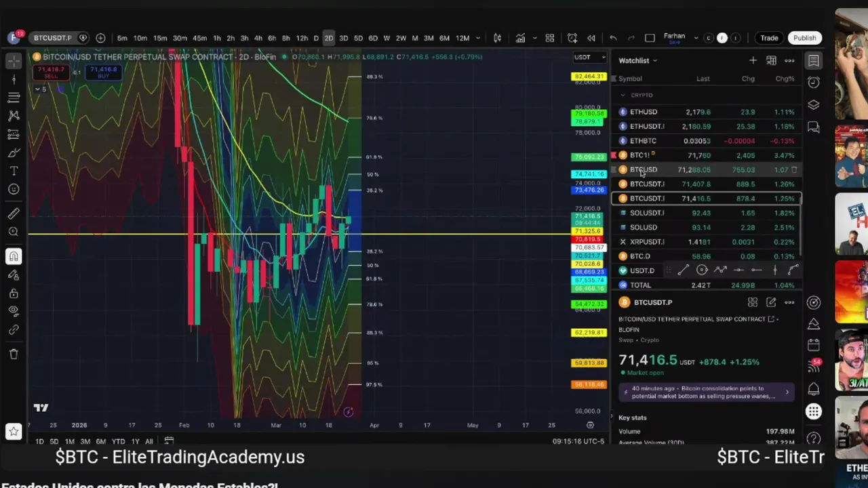Open the Fibonacci retracement tools
The height and width of the screenshot is (488, 868).
[x=14, y=98]
